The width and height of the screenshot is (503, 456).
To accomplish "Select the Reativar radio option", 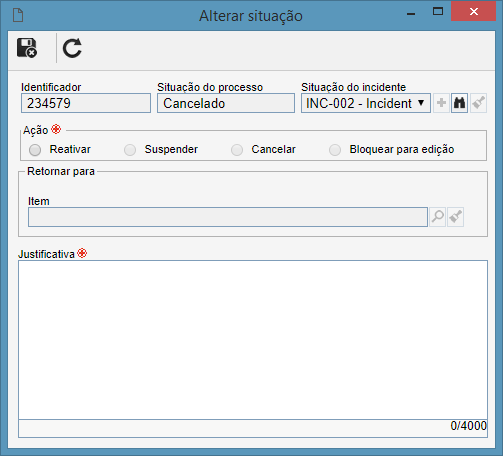I will tap(35, 150).
